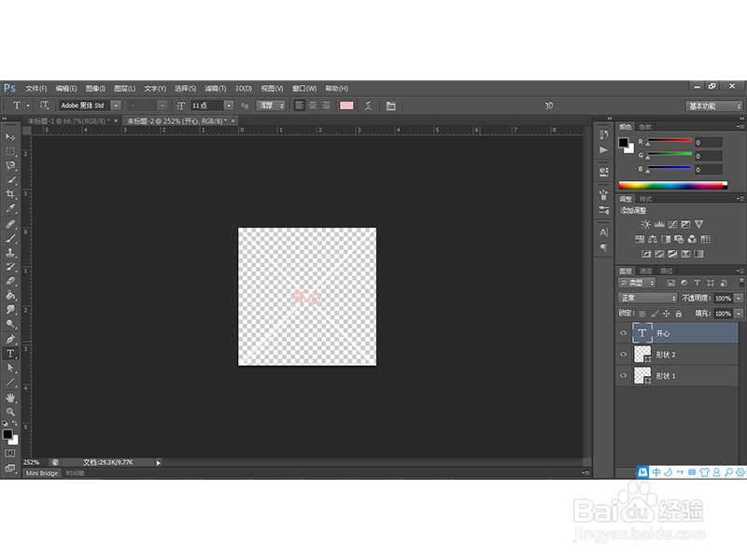Image resolution: width=747 pixels, height=560 pixels.
Task: Select the History Brush tool
Action: (x=10, y=267)
